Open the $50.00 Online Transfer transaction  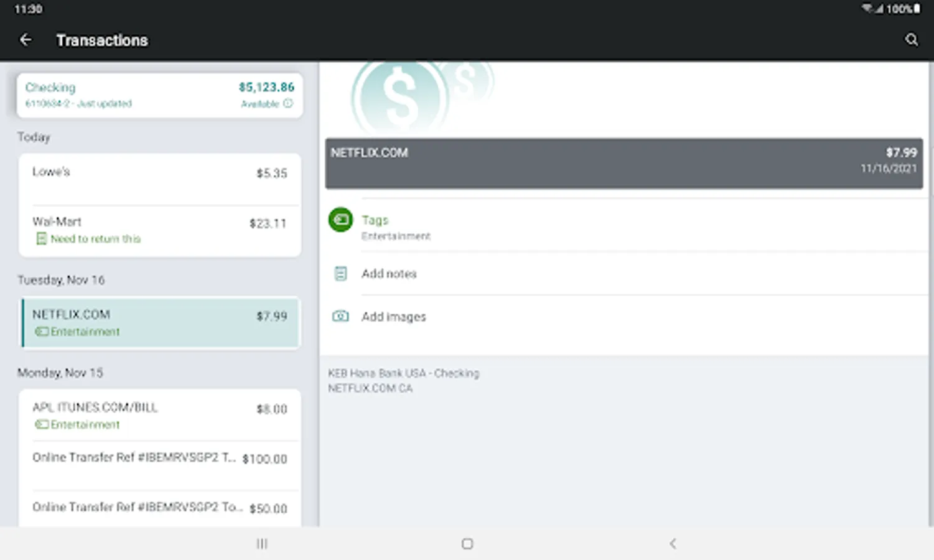click(x=160, y=510)
